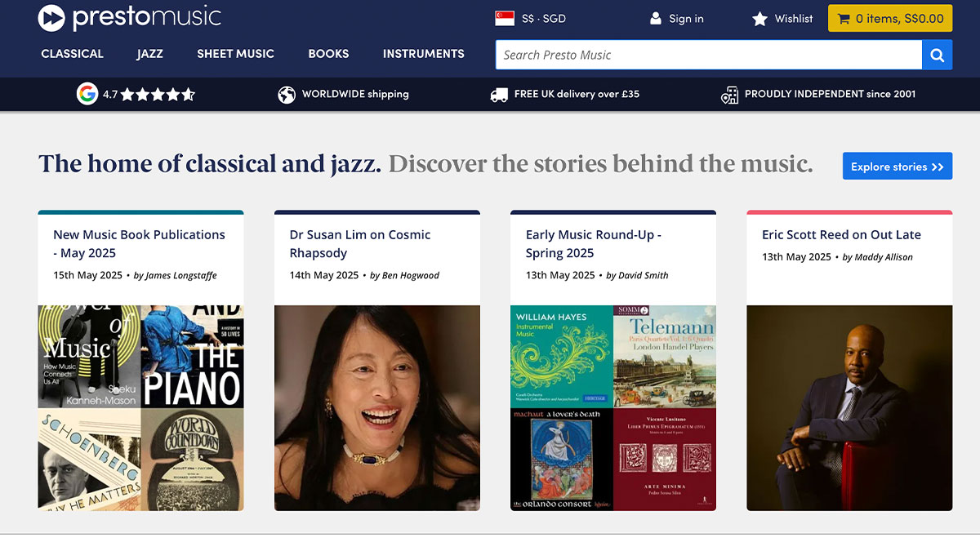Open the Jazz menu
The height and width of the screenshot is (551, 980).
pyautogui.click(x=150, y=54)
